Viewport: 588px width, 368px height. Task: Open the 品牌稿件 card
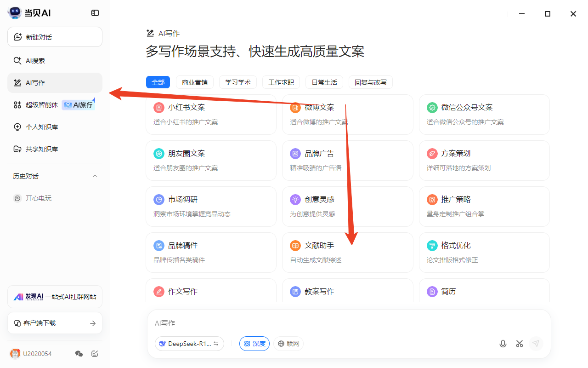point(211,253)
